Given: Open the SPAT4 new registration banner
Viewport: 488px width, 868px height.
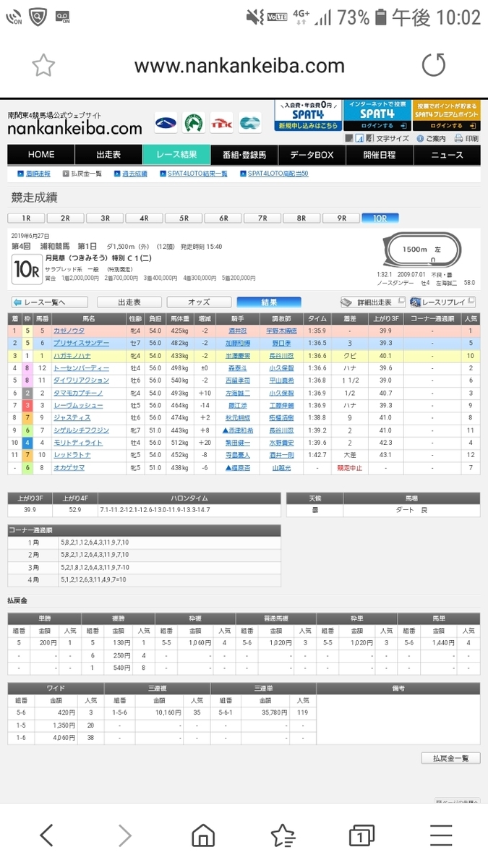Looking at the screenshot, I should pos(307,115).
